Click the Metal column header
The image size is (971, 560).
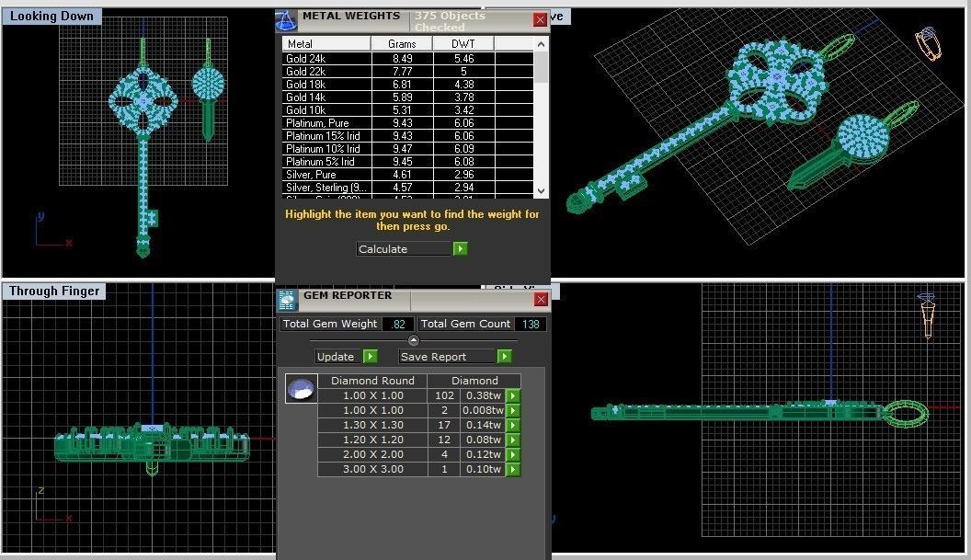[x=326, y=43]
